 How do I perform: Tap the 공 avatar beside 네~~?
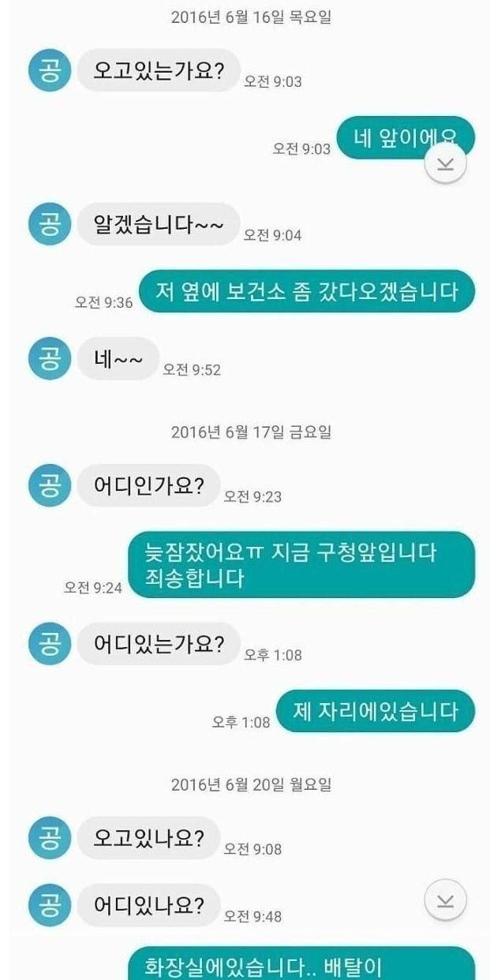(x=50, y=358)
